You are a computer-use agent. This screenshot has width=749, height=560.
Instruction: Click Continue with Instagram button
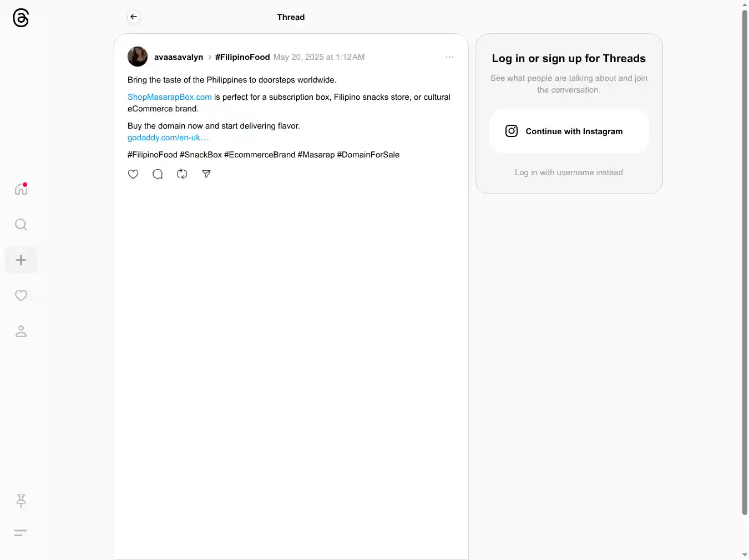pyautogui.click(x=569, y=131)
